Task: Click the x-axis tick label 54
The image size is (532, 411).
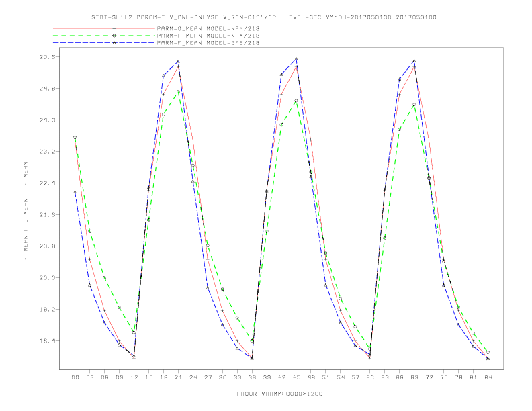Action: [x=341, y=377]
